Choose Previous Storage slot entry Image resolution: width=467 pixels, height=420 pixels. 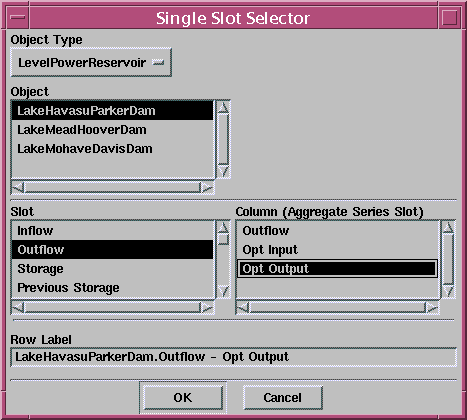click(x=112, y=288)
